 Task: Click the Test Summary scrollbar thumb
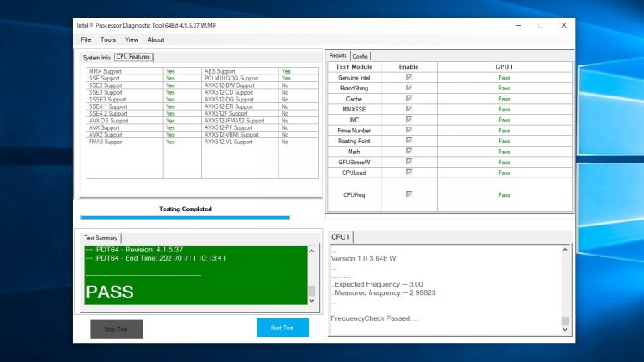click(312, 291)
